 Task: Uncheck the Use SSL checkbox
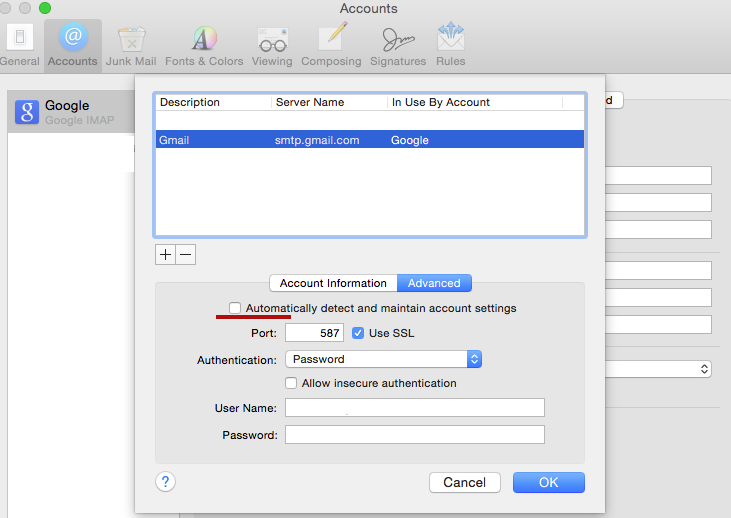(358, 333)
